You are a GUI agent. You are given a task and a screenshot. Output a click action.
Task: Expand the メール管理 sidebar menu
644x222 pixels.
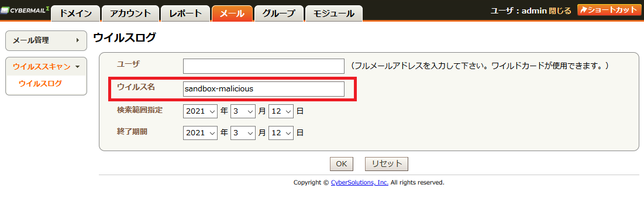point(46,40)
